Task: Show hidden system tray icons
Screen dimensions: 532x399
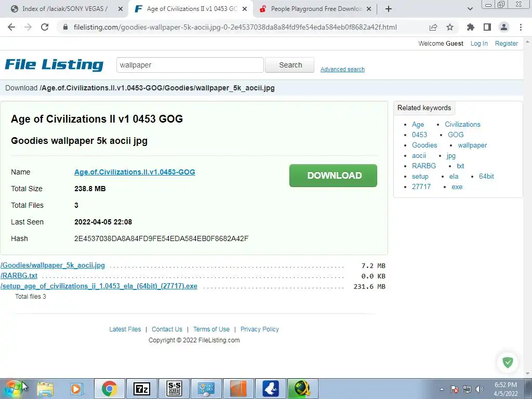Action: coord(442,389)
